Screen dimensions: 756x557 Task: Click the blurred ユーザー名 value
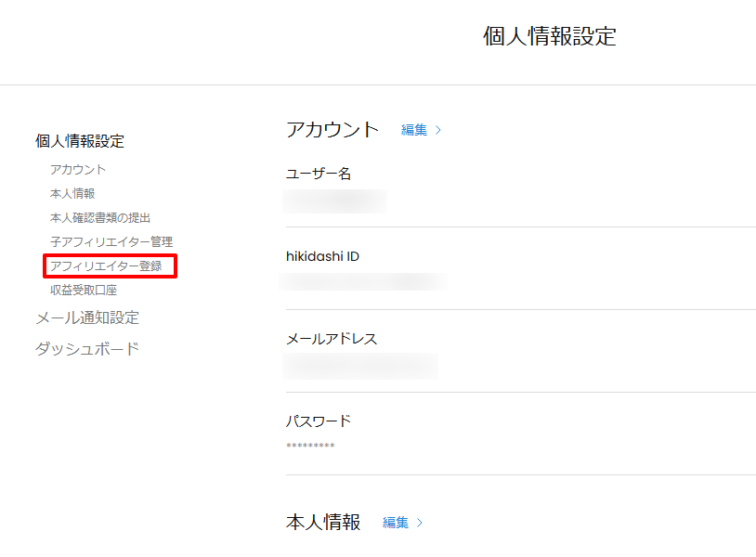[334, 201]
